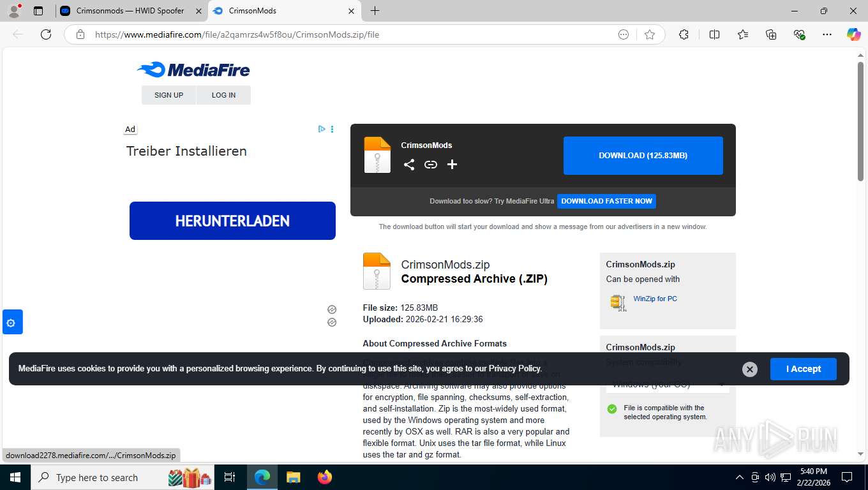Screen dimensions: 868x490
Task: Click the LOG IN button
Action: 223,95
